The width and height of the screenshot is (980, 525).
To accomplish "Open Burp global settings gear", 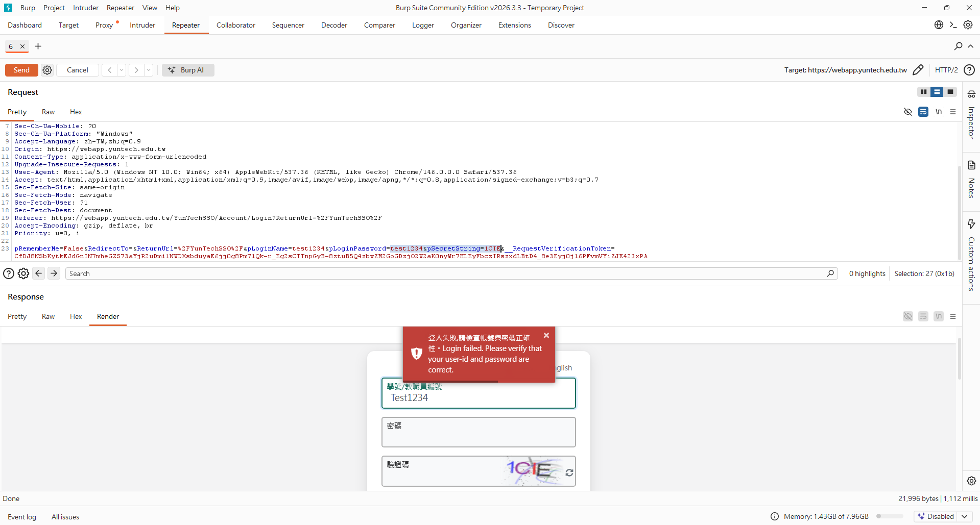I will tap(968, 24).
